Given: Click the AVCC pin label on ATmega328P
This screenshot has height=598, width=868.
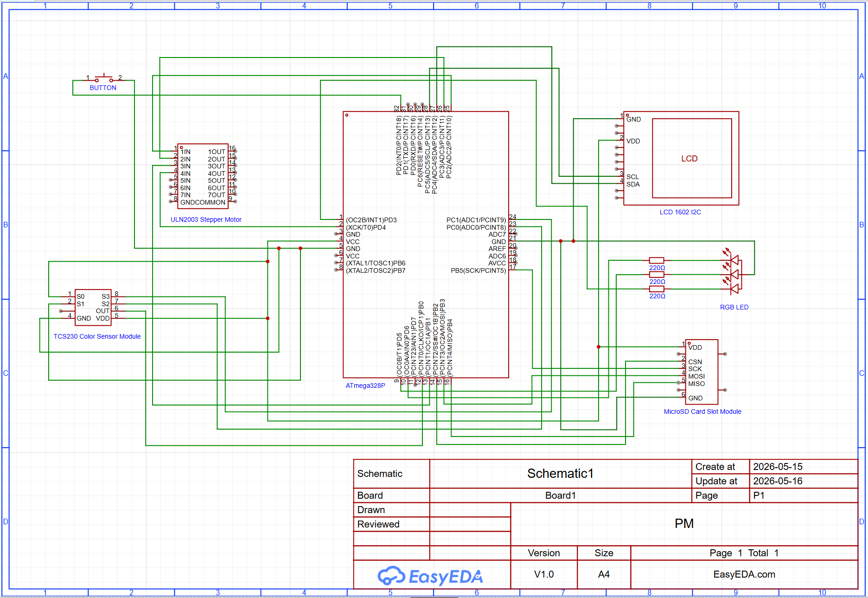Looking at the screenshot, I should (497, 263).
